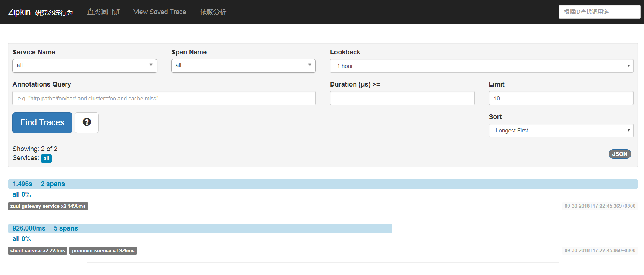
Task: Open the 查找调用链 navigation item
Action: 103,12
